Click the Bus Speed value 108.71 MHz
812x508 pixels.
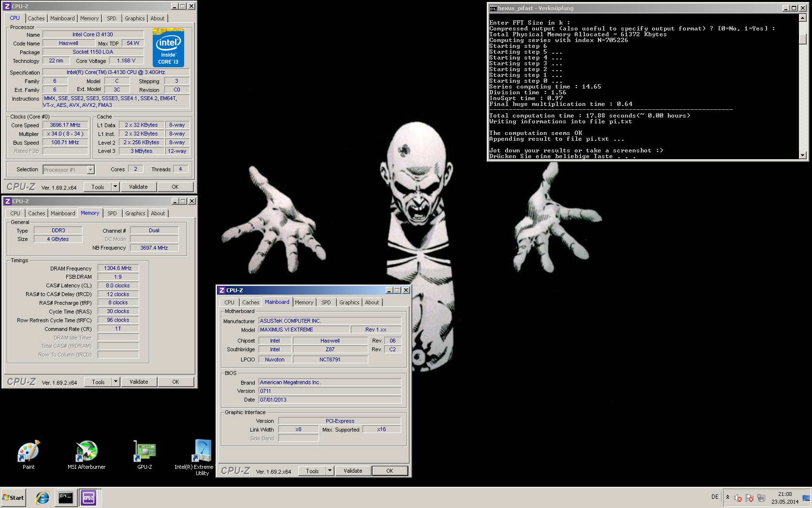65,142
